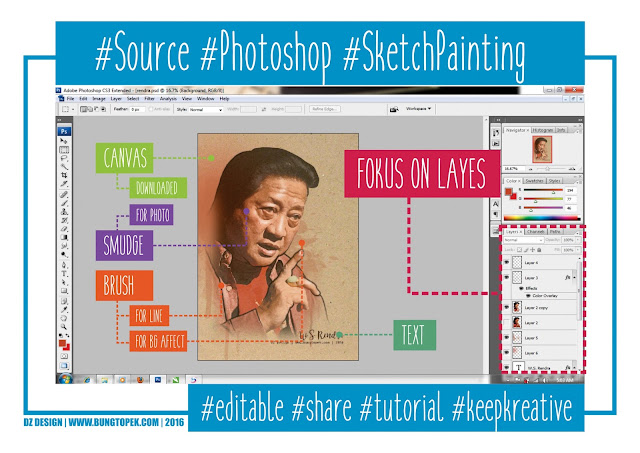
Task: Select the Eraser tool
Action: (x=64, y=229)
